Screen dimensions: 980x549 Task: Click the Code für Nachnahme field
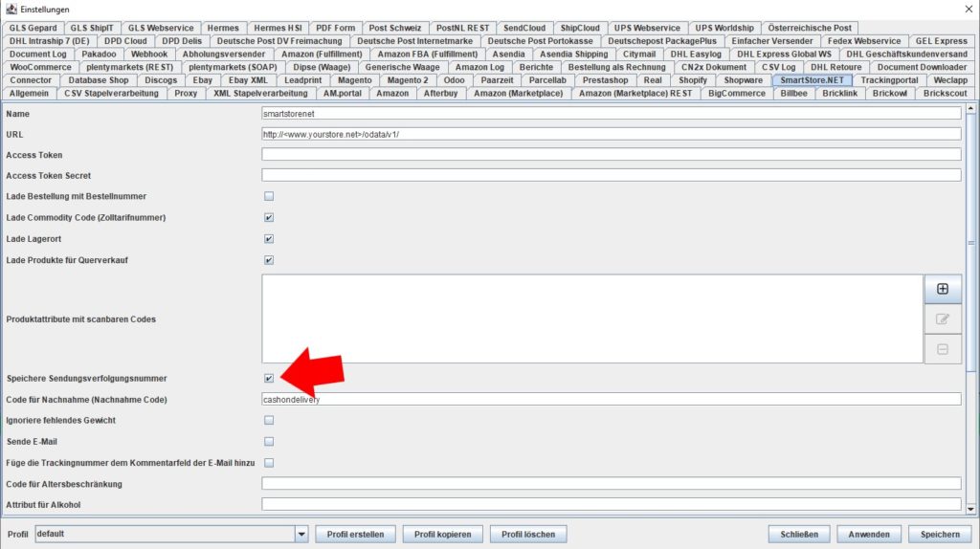pos(612,399)
